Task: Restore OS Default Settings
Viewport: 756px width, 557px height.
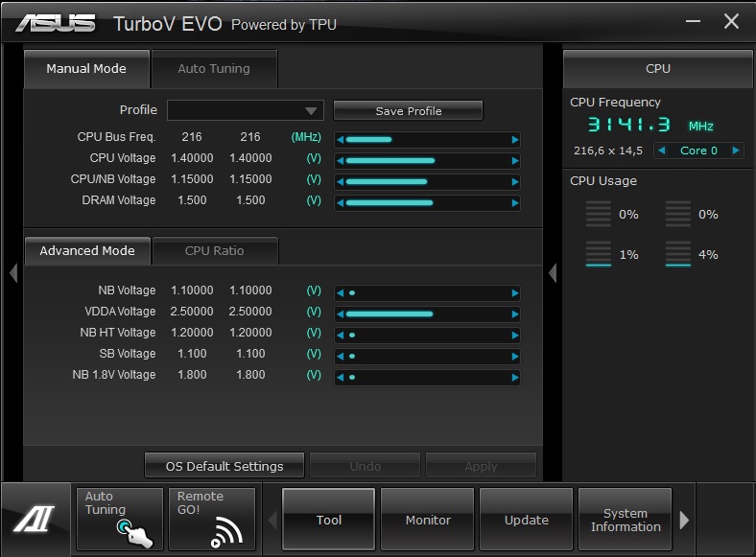Action: [x=224, y=466]
